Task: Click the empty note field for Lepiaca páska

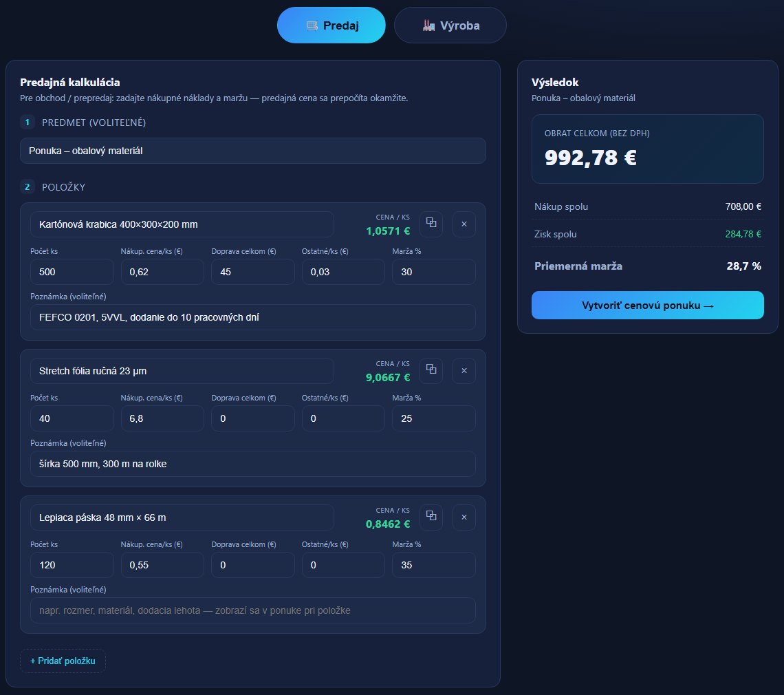Action: click(253, 610)
